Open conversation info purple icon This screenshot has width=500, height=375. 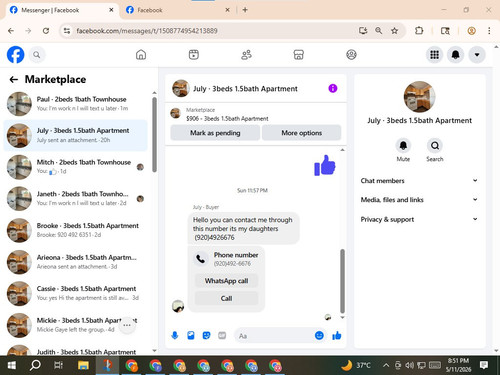tap(333, 88)
